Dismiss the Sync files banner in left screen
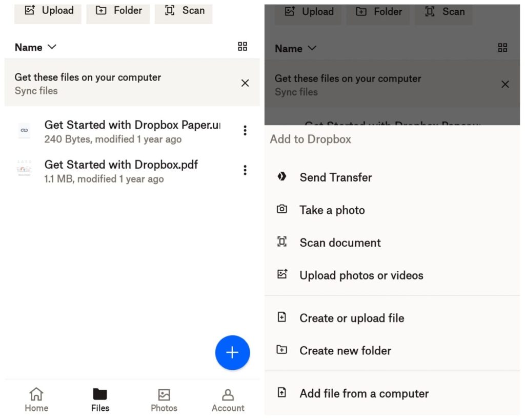This screenshot has width=525, height=420. 245,83
